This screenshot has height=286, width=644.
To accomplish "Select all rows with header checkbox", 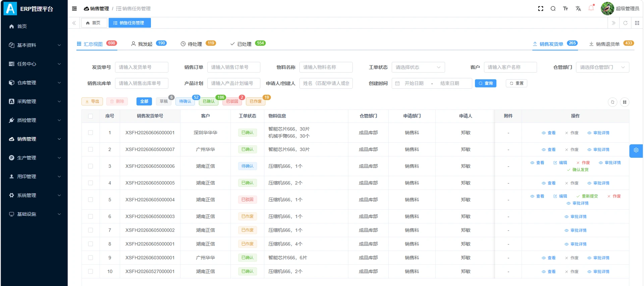I will (91, 116).
